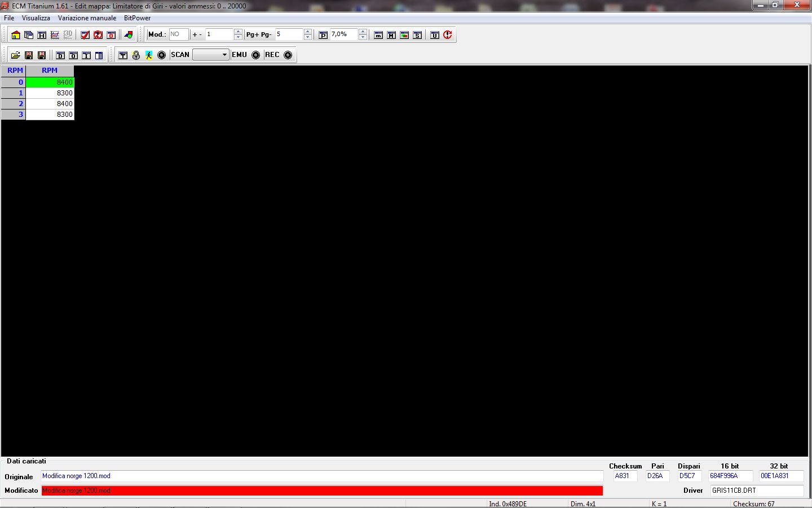Click the Originale file name field
This screenshot has height=508, width=812.
coord(322,476)
